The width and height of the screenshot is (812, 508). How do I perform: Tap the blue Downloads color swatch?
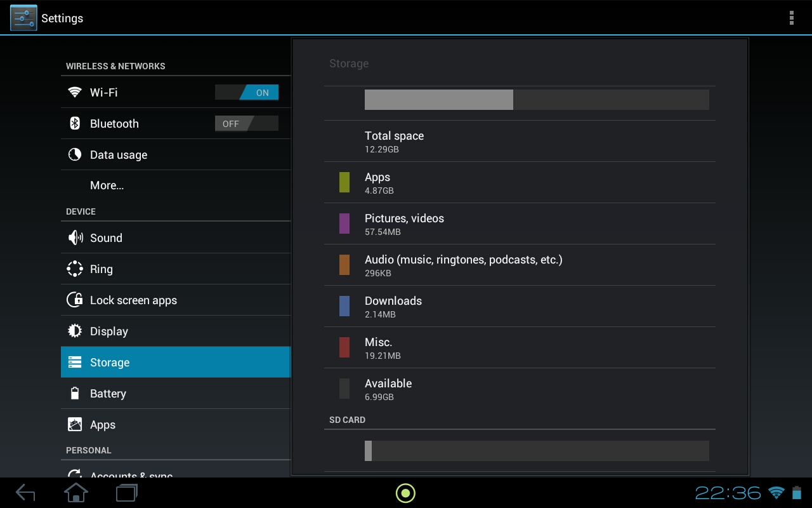click(344, 306)
